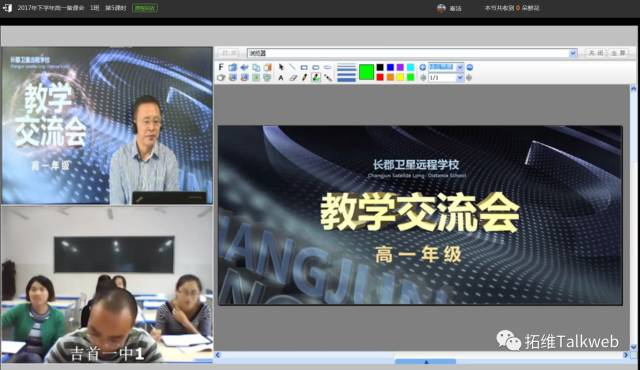Select the pen drawing tool
This screenshot has width=640, height=370.
[x=304, y=78]
